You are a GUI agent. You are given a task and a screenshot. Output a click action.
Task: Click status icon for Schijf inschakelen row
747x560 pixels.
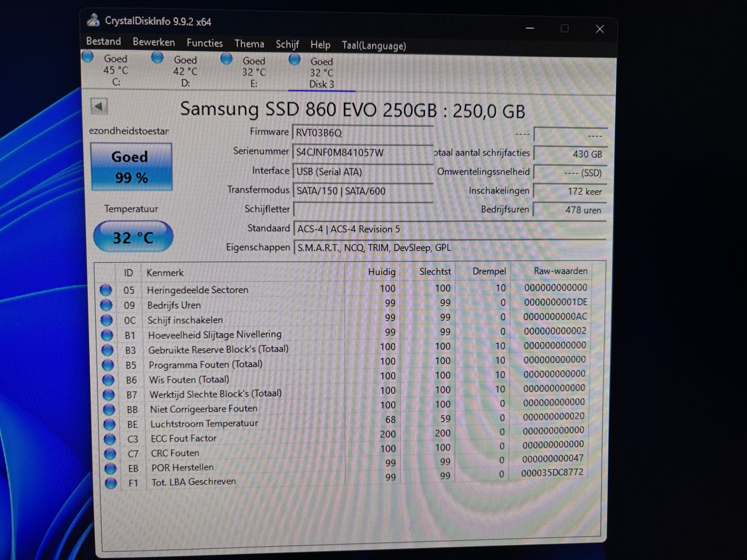(107, 320)
